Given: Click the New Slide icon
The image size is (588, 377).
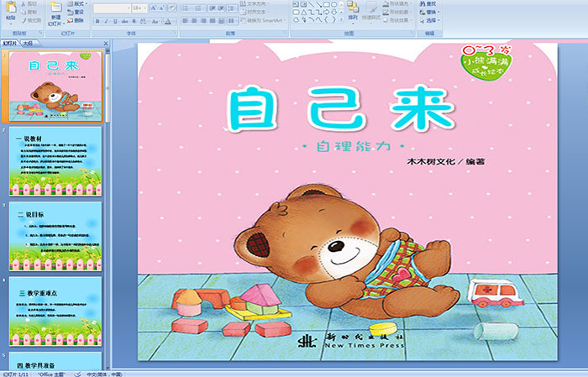Looking at the screenshot, I should [56, 7].
